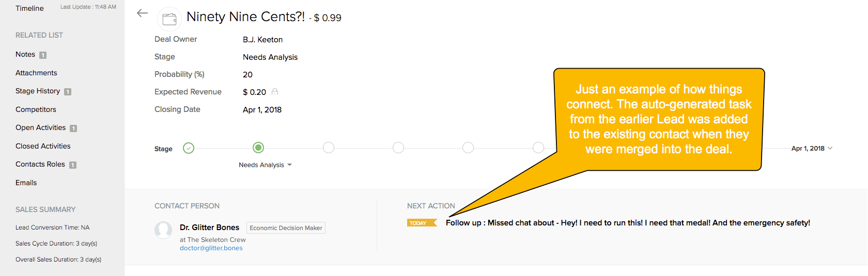Open the Follow up missed chat task
The width and height of the screenshot is (868, 276).
(x=628, y=223)
